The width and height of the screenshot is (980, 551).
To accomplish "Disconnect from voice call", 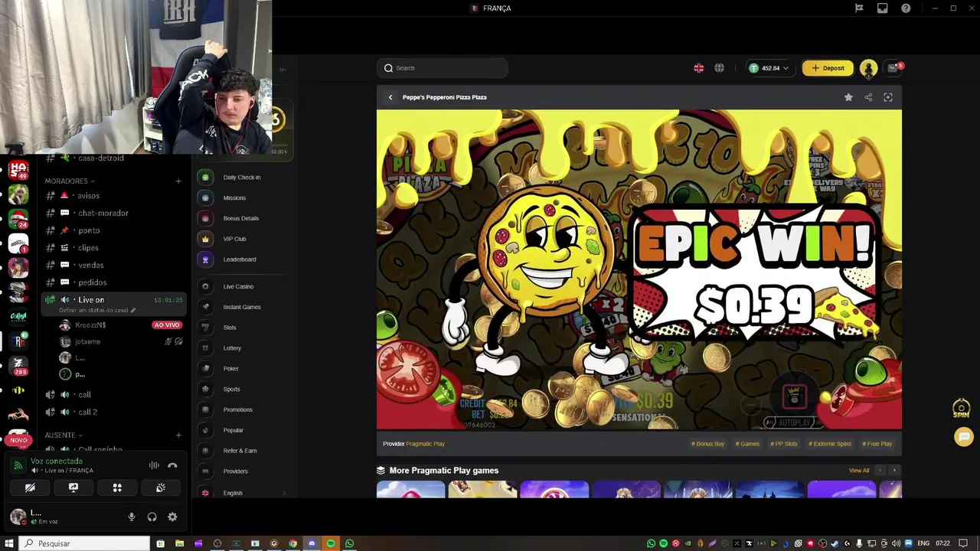I will (172, 465).
